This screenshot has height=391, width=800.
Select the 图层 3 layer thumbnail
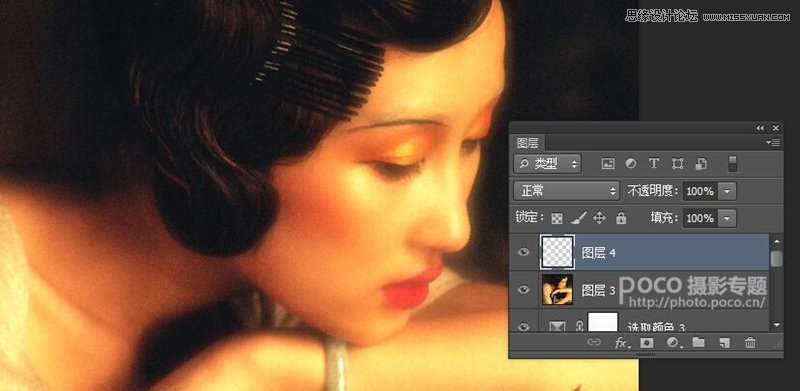pyautogui.click(x=557, y=289)
